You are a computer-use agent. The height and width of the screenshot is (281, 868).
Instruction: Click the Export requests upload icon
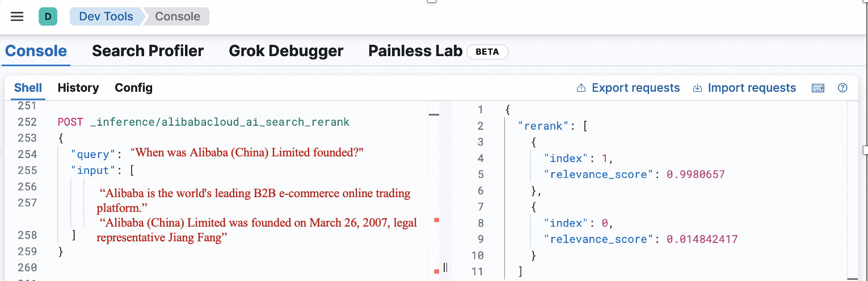click(581, 88)
